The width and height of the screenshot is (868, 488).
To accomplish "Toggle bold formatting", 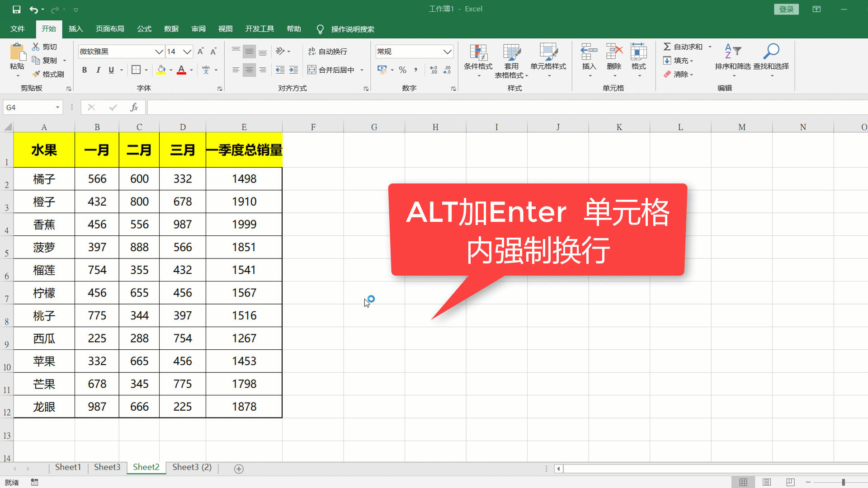I will tap(84, 70).
